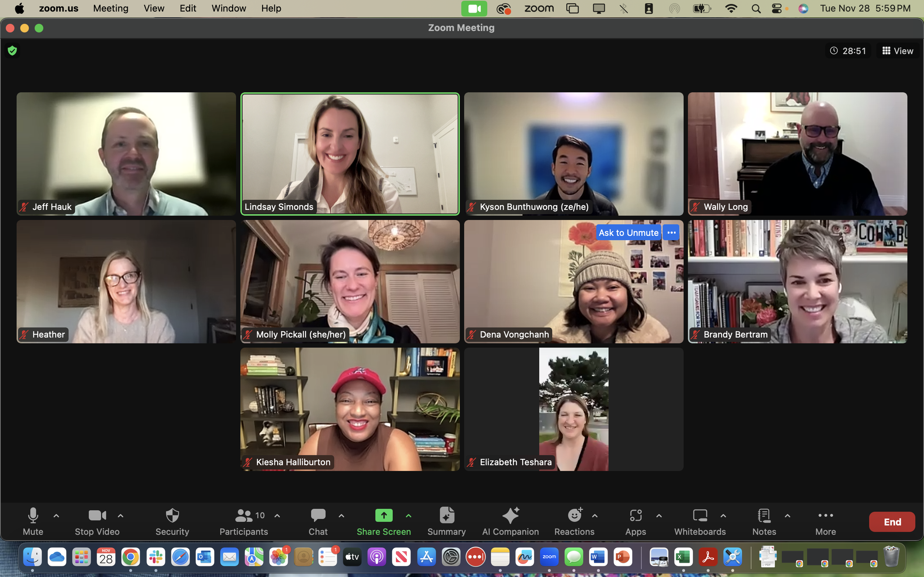Enable Share Screen
The height and width of the screenshot is (577, 924).
[384, 522]
